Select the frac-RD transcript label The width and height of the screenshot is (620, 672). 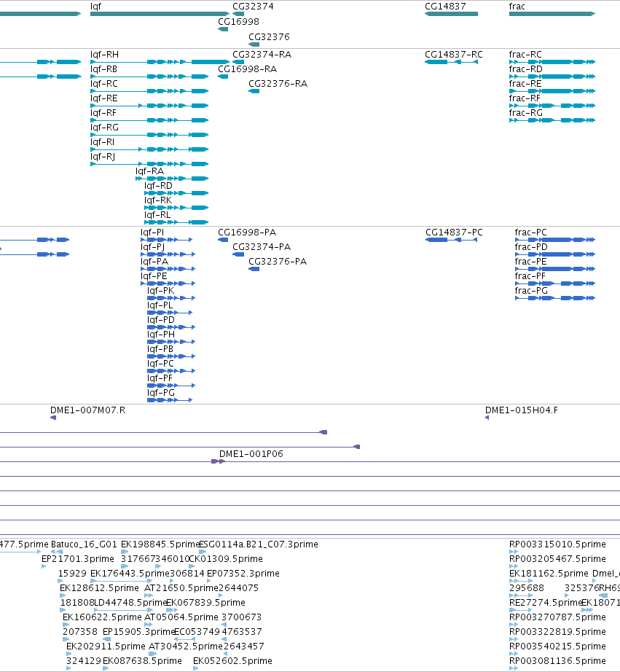point(526,69)
